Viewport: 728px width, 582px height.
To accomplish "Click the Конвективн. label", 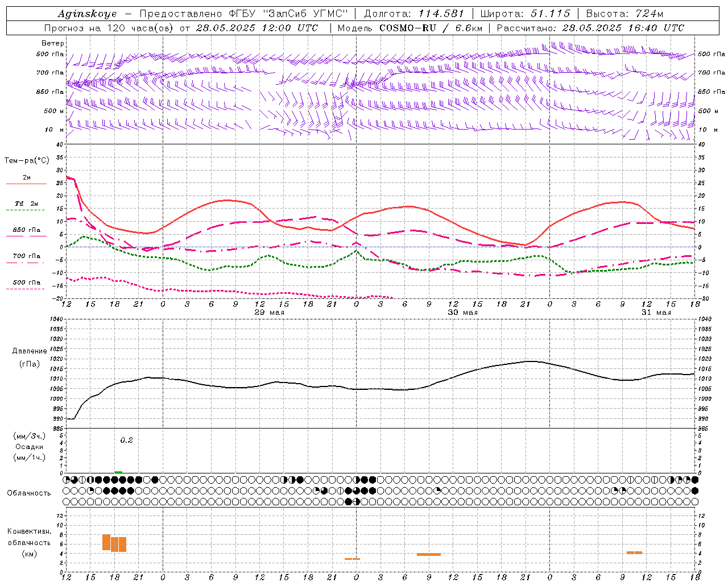I will pos(30,531).
